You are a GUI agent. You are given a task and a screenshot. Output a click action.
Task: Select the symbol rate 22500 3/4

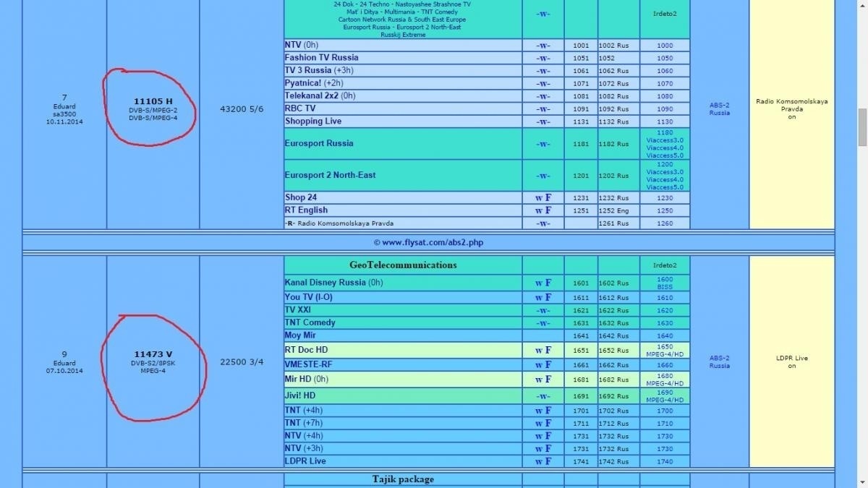point(242,362)
